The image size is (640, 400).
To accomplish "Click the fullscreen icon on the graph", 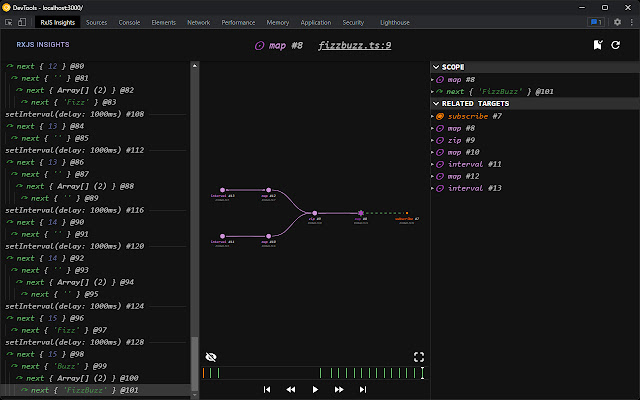I will 420,357.
